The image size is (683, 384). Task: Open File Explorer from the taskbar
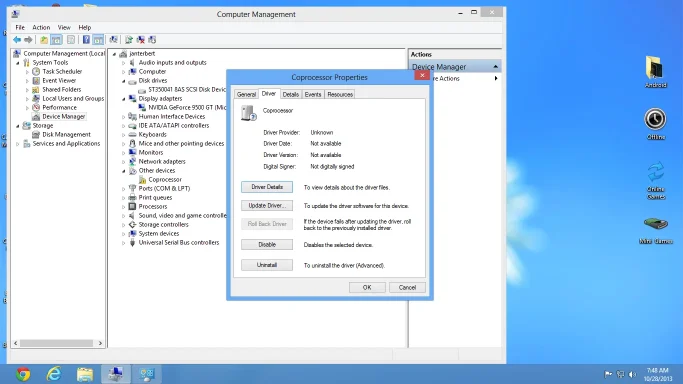point(85,374)
